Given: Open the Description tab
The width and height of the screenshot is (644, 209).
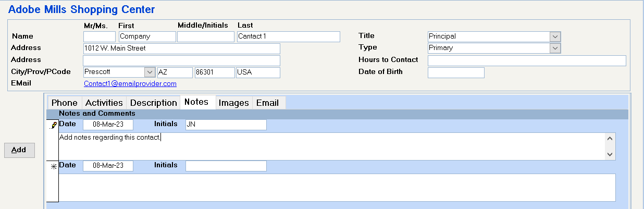Looking at the screenshot, I should point(154,103).
